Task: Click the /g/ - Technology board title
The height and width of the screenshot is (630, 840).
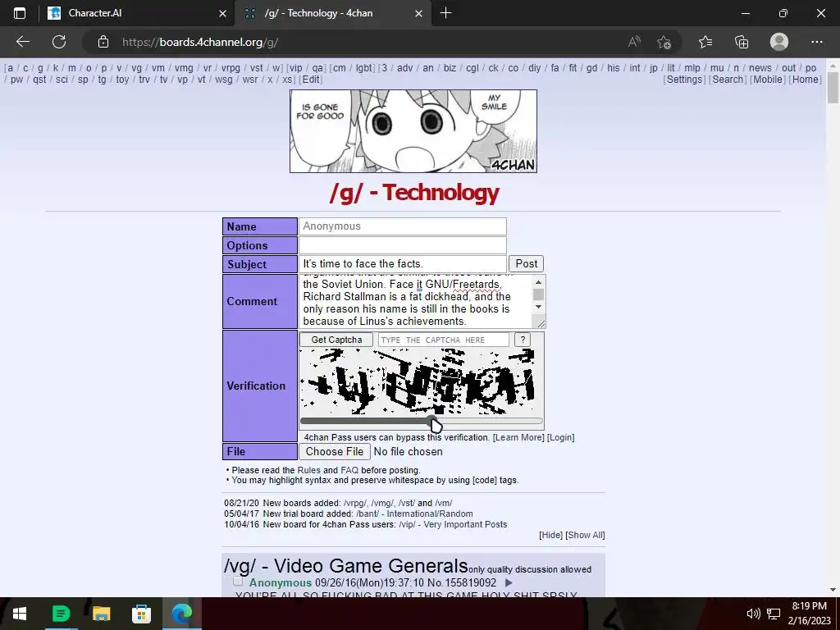Action: click(x=414, y=193)
